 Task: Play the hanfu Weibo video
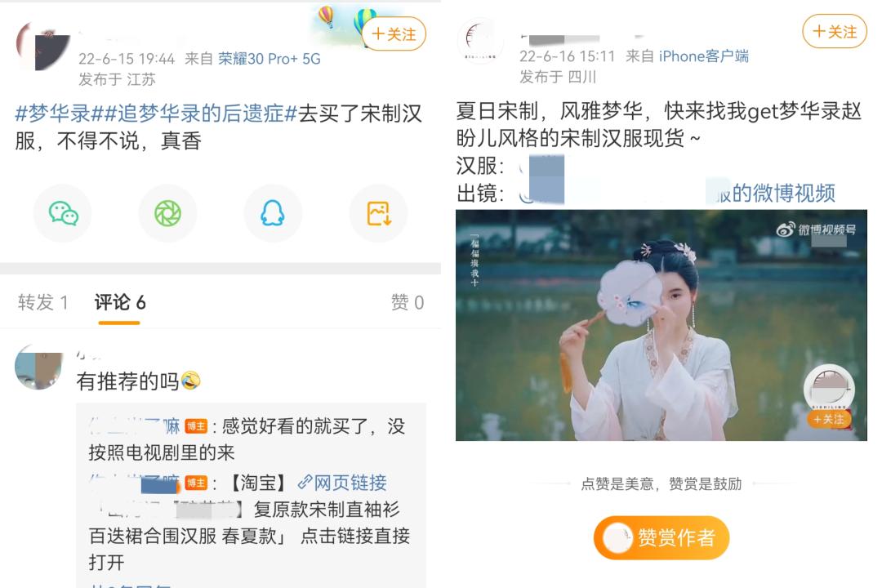(x=661, y=325)
